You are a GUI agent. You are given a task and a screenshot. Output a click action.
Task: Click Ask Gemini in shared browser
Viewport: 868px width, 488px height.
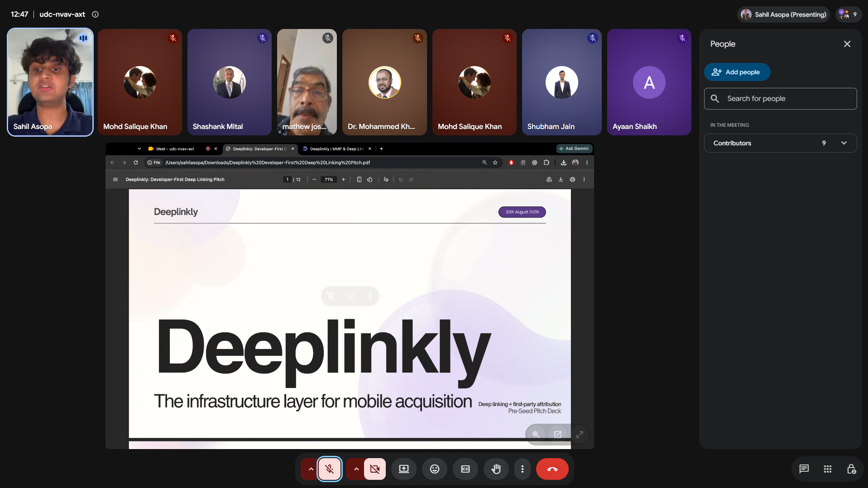point(574,148)
